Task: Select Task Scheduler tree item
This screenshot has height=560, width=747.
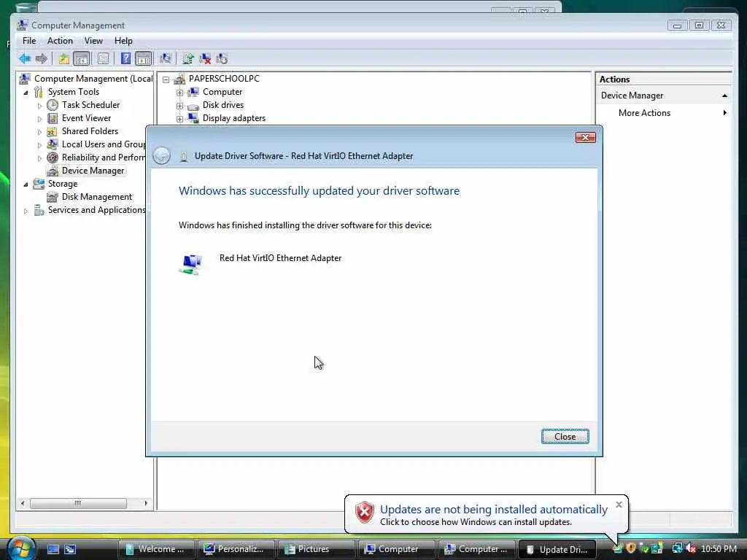Action: click(x=90, y=105)
